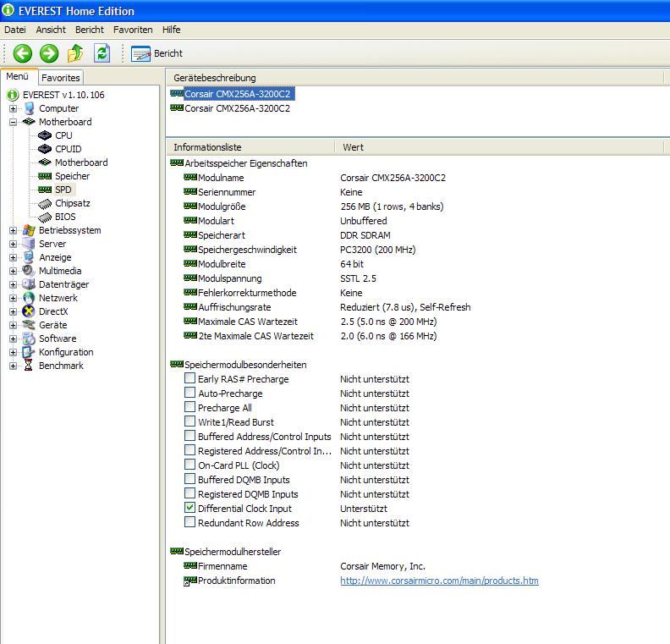
Task: Select the Maximale CAS Wartezeit row
Action: click(310, 322)
